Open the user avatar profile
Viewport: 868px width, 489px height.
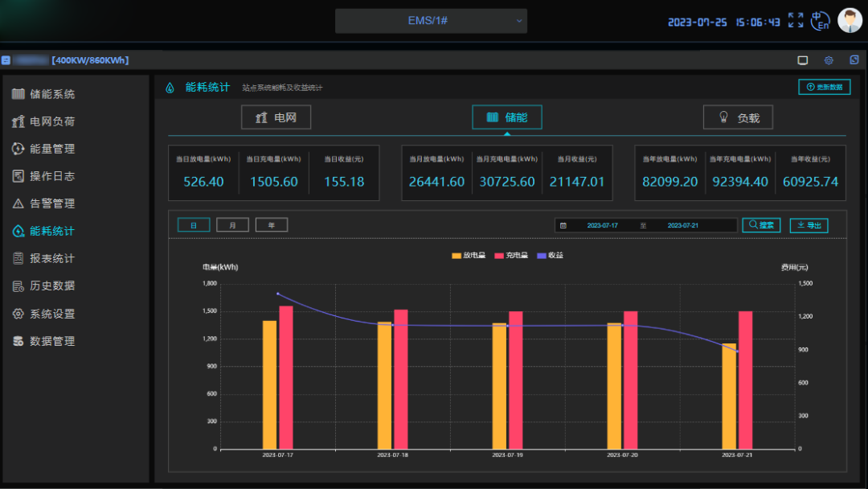pyautogui.click(x=850, y=20)
